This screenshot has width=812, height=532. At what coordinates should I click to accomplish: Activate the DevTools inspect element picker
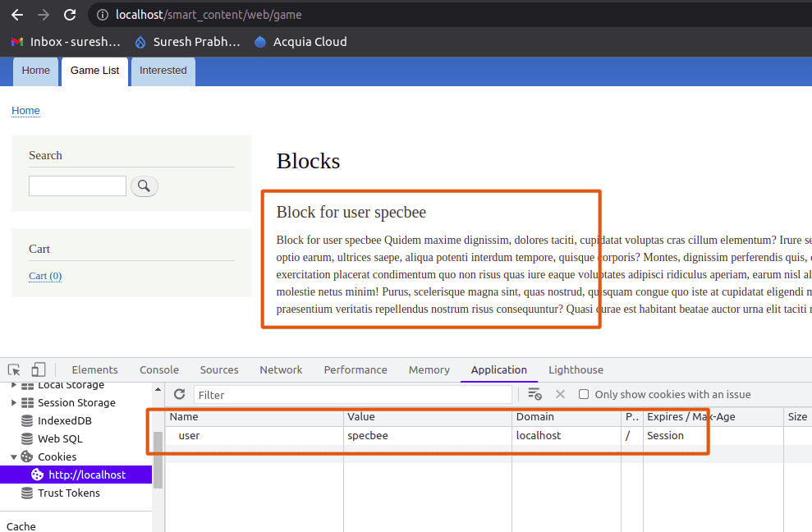(14, 370)
